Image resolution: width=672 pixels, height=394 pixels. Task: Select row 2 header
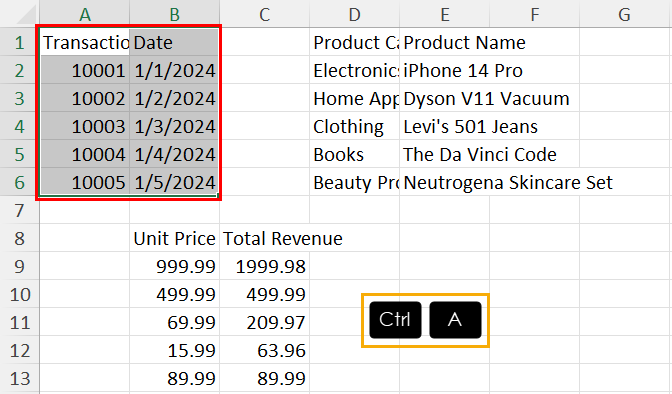click(20, 70)
